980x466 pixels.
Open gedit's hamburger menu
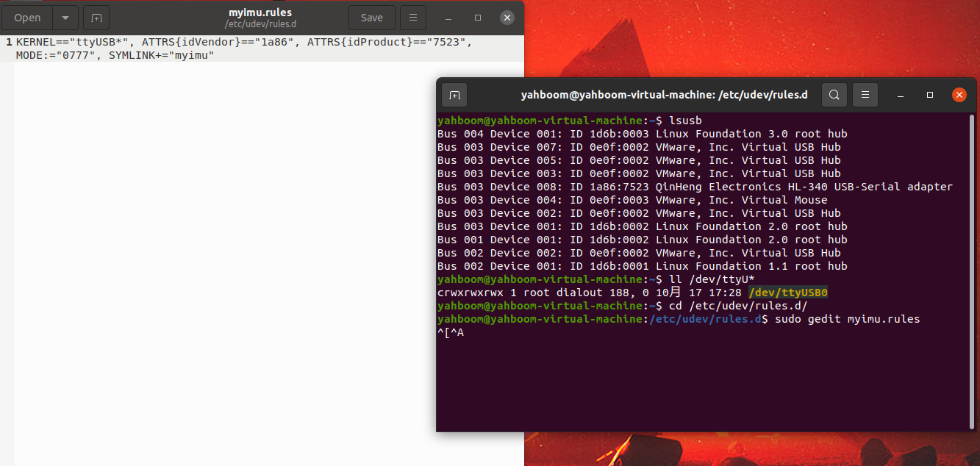pos(413,18)
